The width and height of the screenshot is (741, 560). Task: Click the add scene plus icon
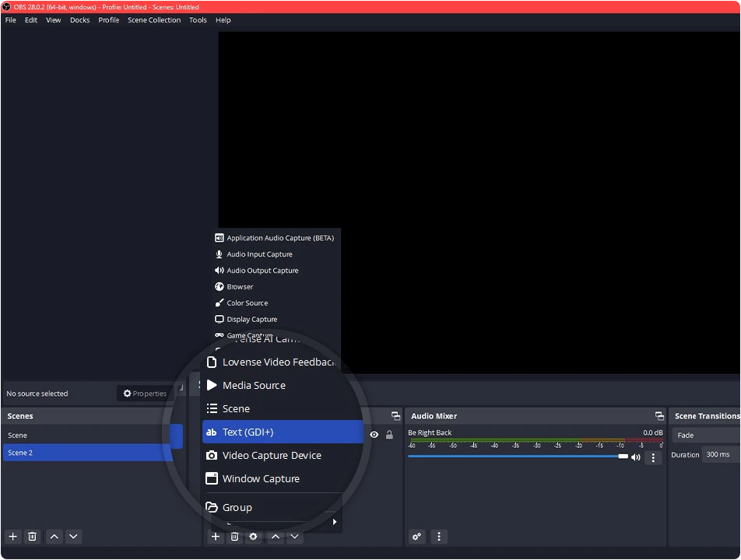click(x=12, y=537)
